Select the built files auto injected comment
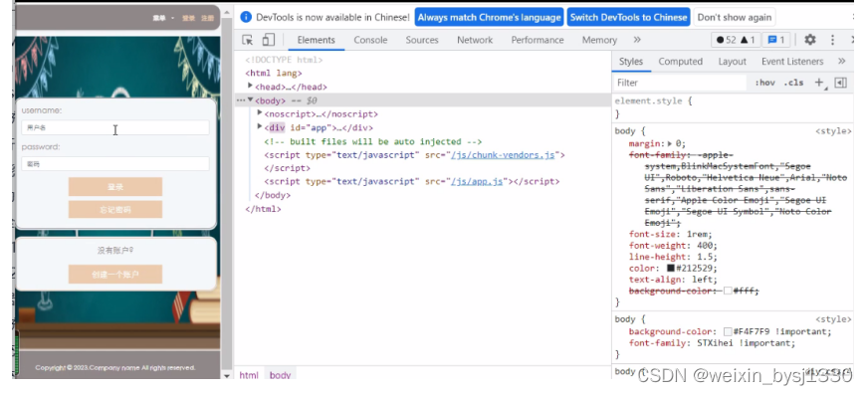 coord(373,141)
